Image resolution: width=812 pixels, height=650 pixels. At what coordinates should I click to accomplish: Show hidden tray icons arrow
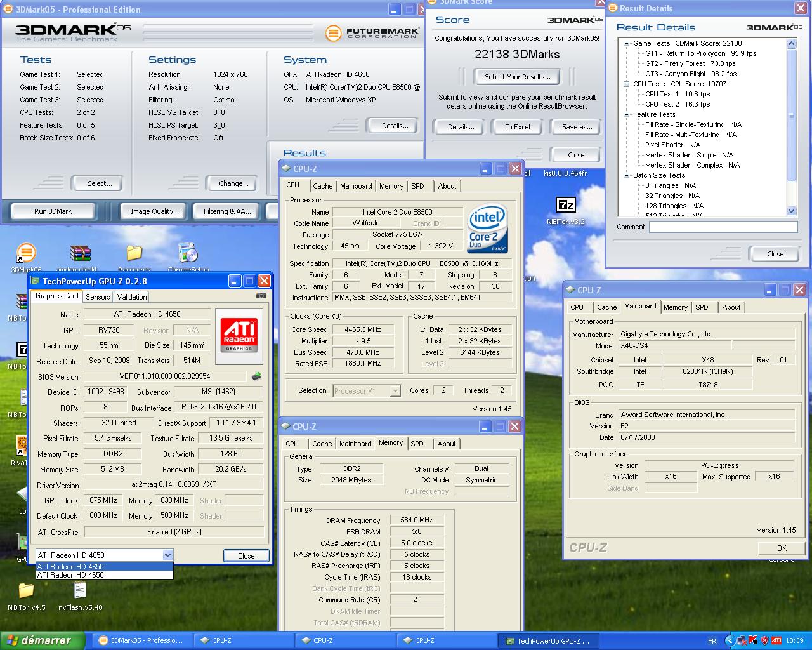[730, 640]
